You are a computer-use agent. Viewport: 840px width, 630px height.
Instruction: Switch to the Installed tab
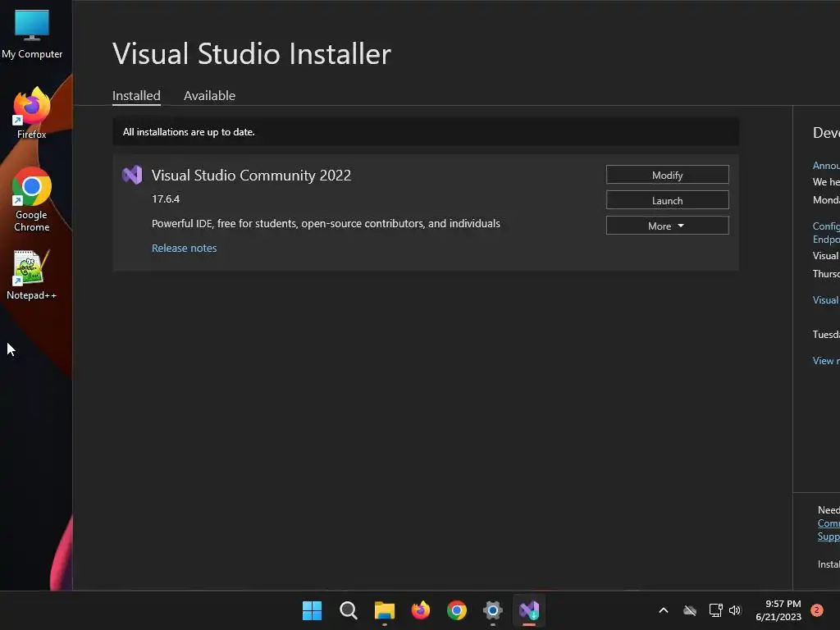136,96
